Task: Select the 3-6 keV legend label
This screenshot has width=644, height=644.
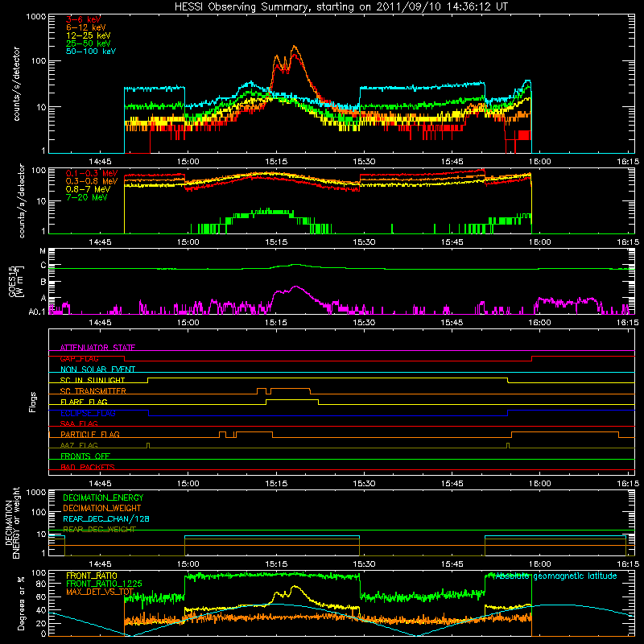Action: [83, 19]
